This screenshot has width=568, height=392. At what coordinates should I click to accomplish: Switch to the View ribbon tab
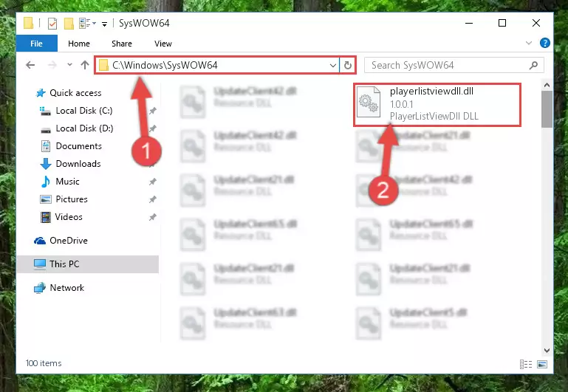[163, 44]
